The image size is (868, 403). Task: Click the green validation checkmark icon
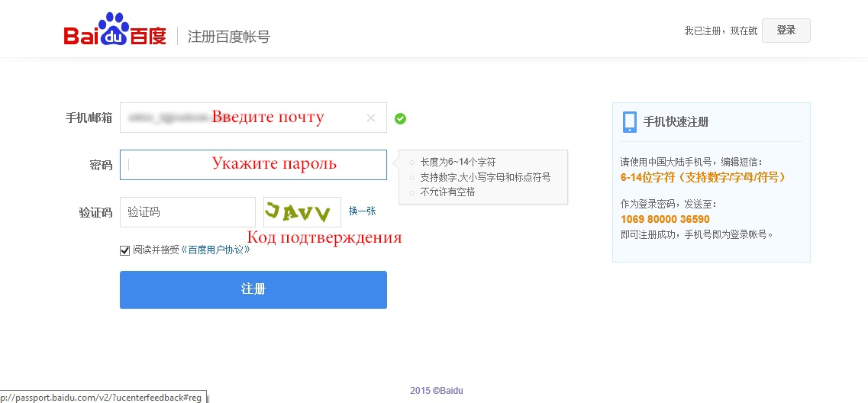coord(400,118)
